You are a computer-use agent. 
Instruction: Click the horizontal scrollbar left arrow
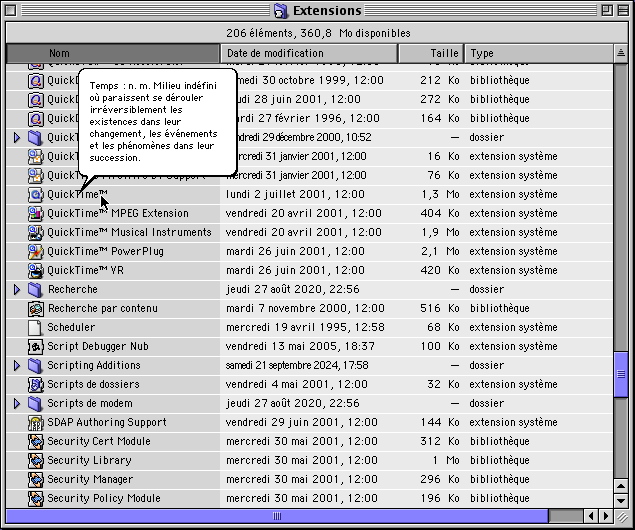(x=591, y=516)
